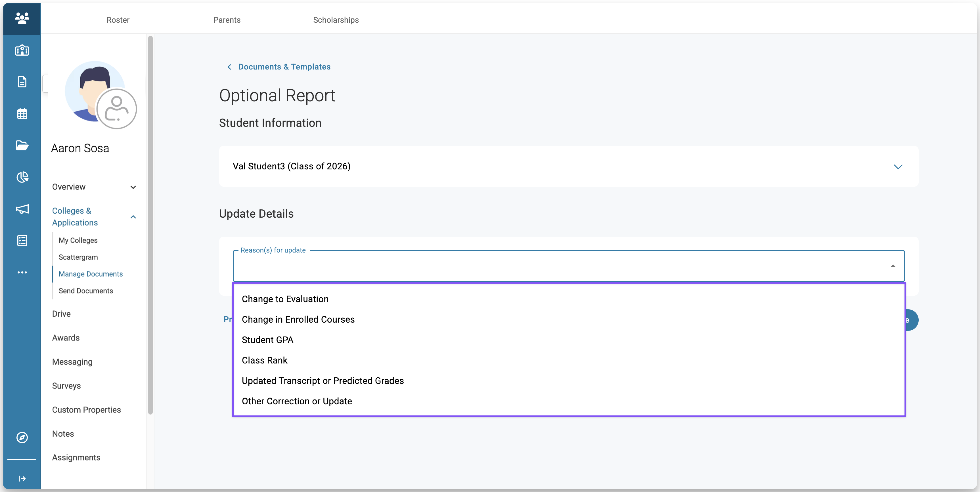Select Student GPA from the list

pos(267,340)
